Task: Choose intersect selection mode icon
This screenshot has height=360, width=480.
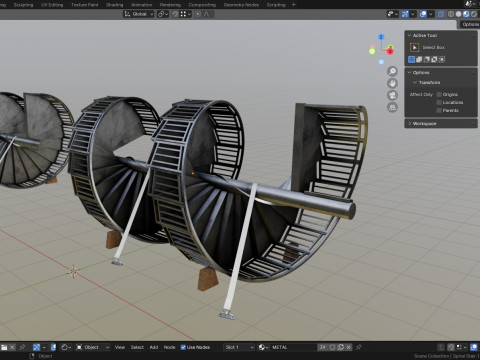Action: click(442, 59)
